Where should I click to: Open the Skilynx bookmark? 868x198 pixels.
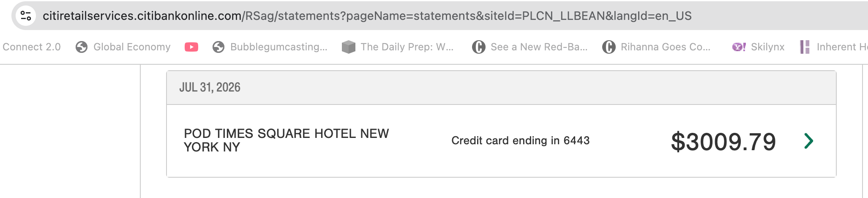767,47
